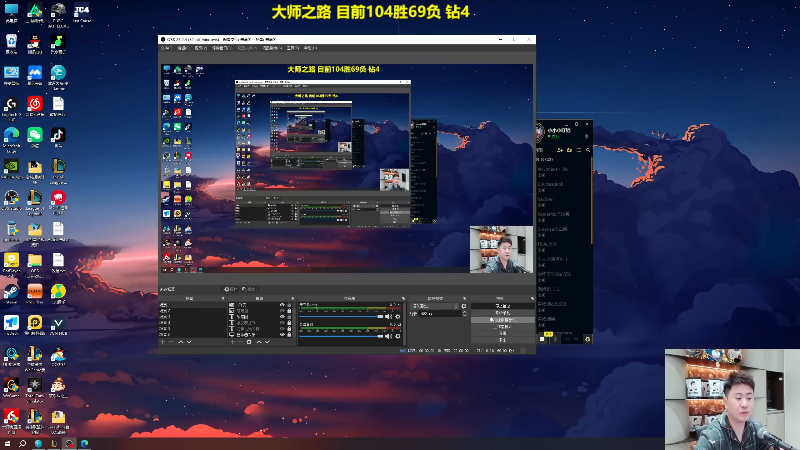
Task: Click the highlighted virtual camera control button
Action: (503, 320)
